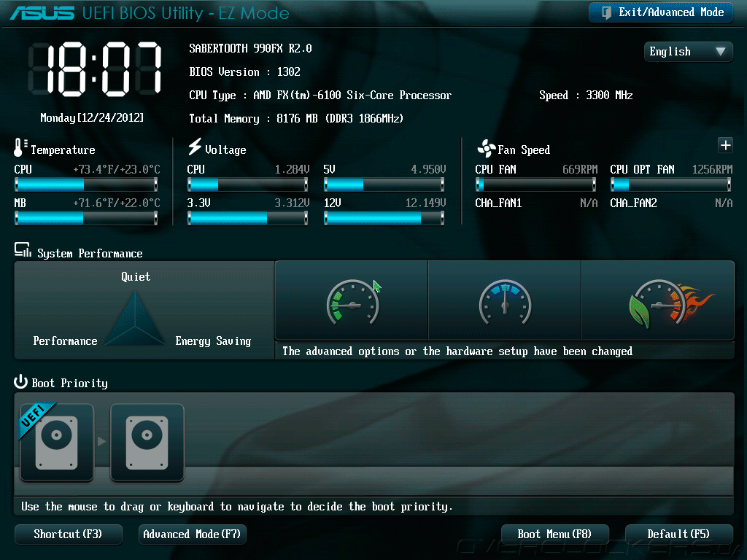
Task: Click the SABERTOOTH 990FX R2.0 model name
Action: 251,49
